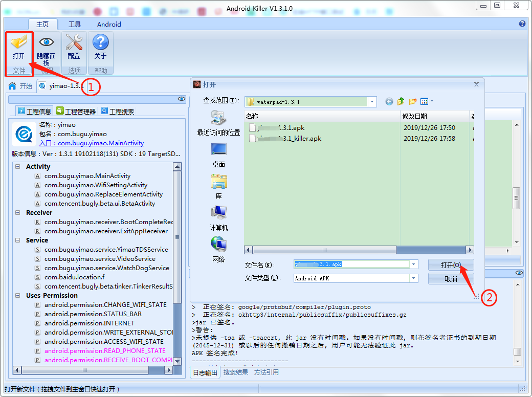This screenshot has height=397, width=532.
Task: Click the help question mark icon
Action: (522, 24)
